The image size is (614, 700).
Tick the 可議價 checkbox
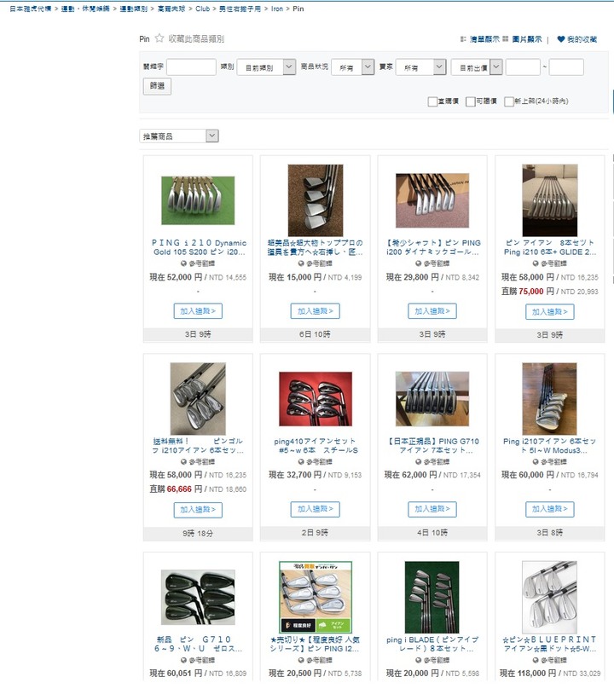point(470,101)
